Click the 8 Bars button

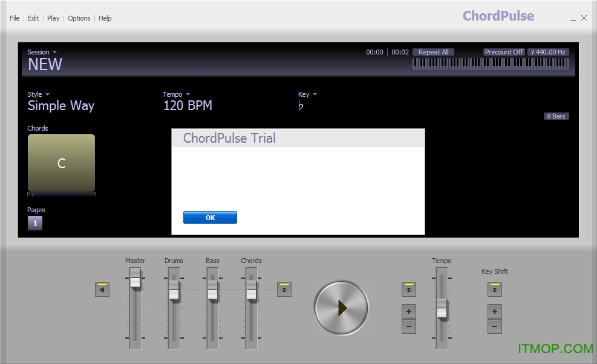pos(556,116)
